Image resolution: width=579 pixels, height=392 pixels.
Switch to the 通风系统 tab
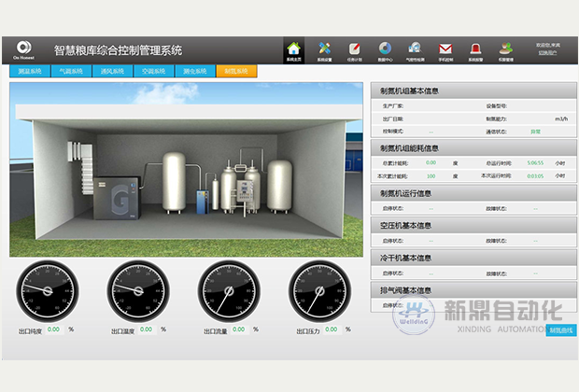tap(112, 71)
